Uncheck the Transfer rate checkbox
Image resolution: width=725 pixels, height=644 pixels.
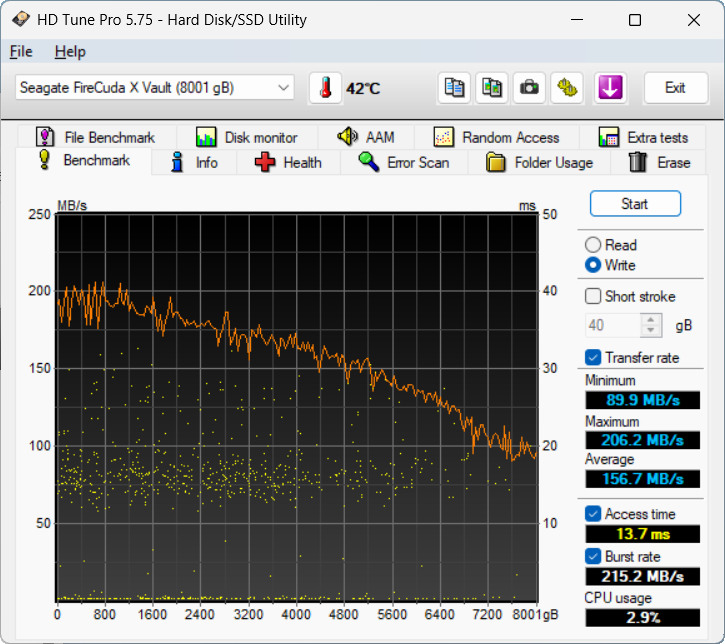click(593, 357)
